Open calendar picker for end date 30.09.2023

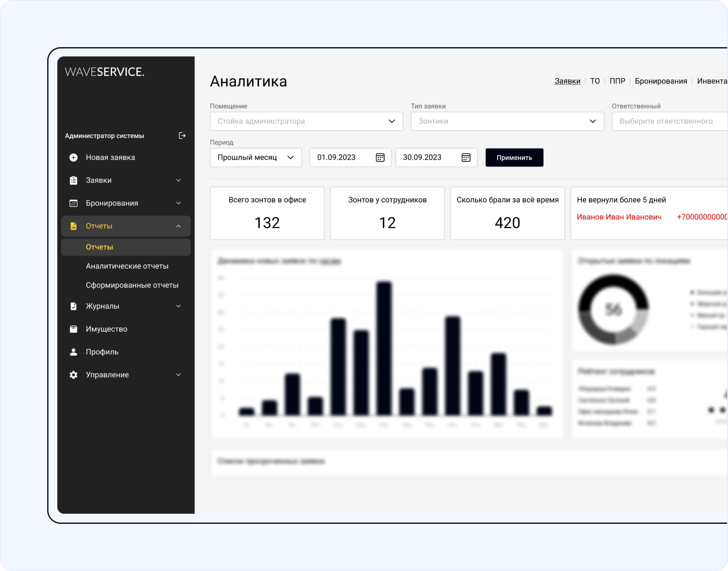[x=466, y=157]
